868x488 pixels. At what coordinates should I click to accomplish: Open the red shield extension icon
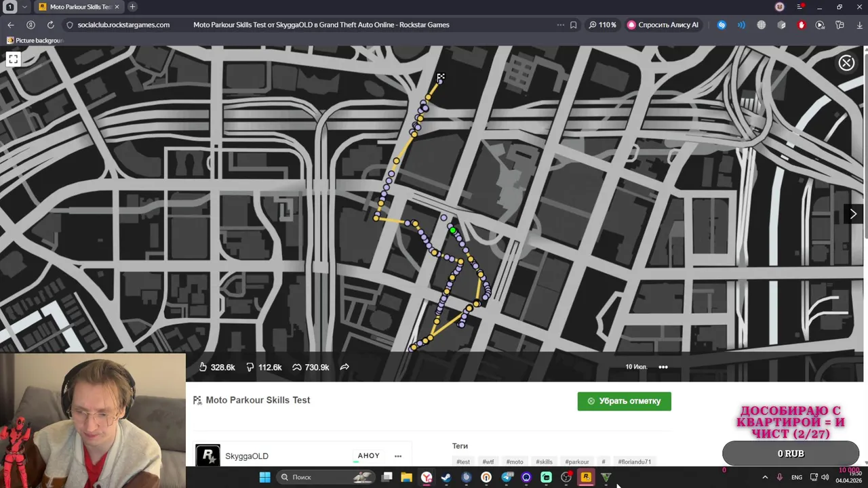click(x=801, y=25)
